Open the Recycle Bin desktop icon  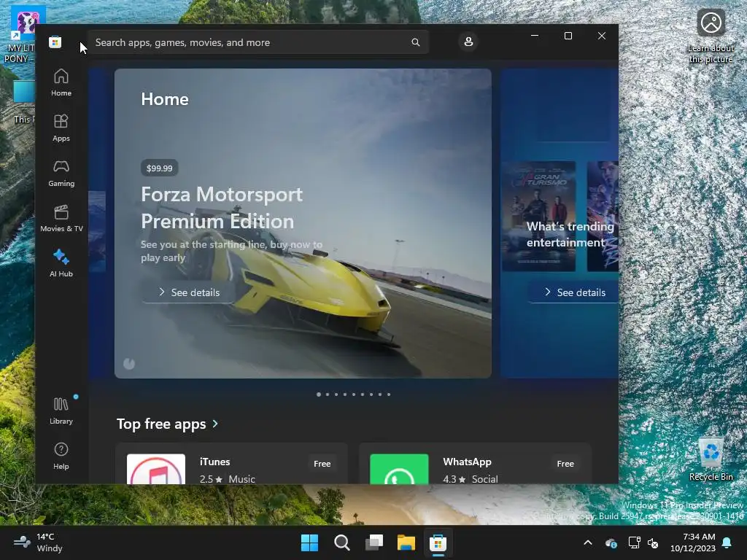click(711, 459)
